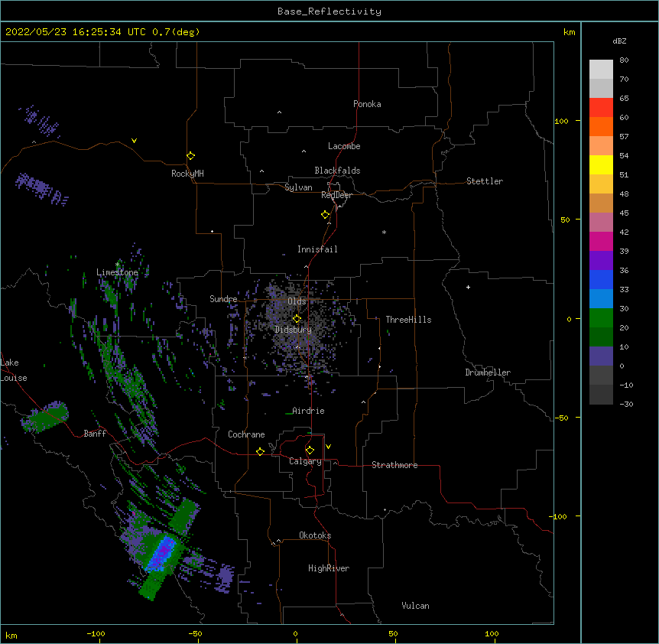Select the orange 57-60 dBZ swatch
Image resolution: width=659 pixels, height=644 pixels.
click(x=601, y=126)
